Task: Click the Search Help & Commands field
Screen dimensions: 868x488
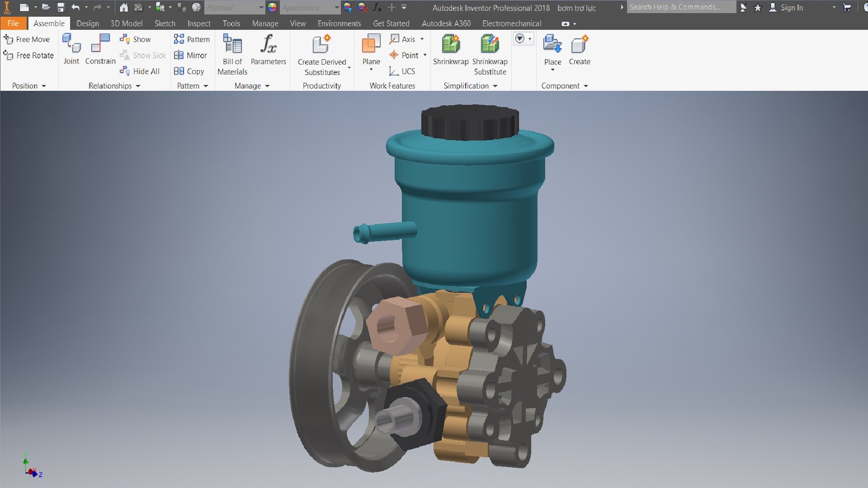Action: coord(681,7)
